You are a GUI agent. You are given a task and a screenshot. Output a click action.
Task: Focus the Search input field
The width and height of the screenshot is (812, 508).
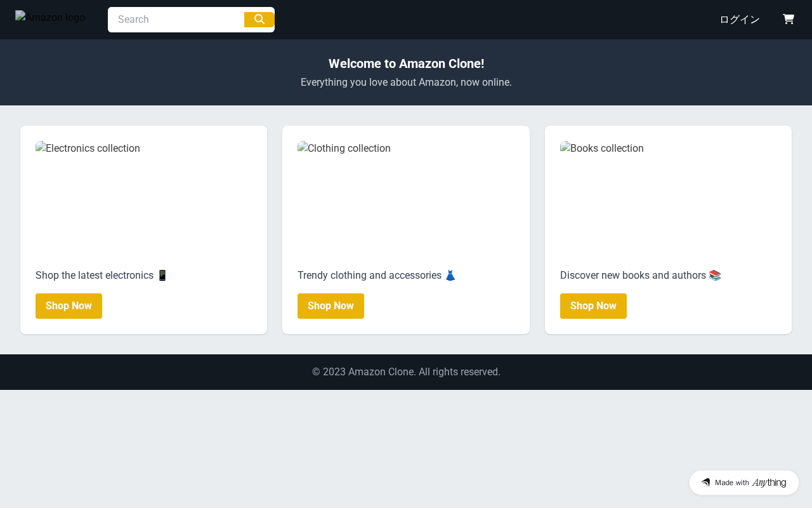pyautogui.click(x=176, y=20)
